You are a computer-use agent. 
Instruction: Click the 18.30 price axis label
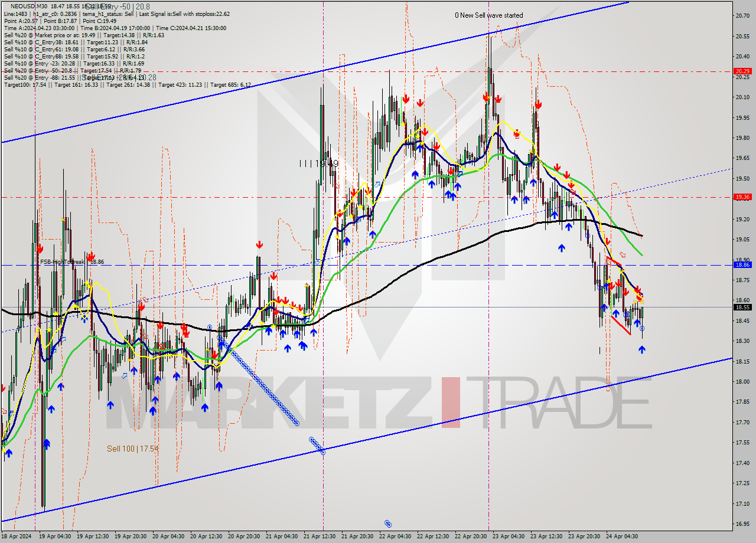pyautogui.click(x=742, y=341)
